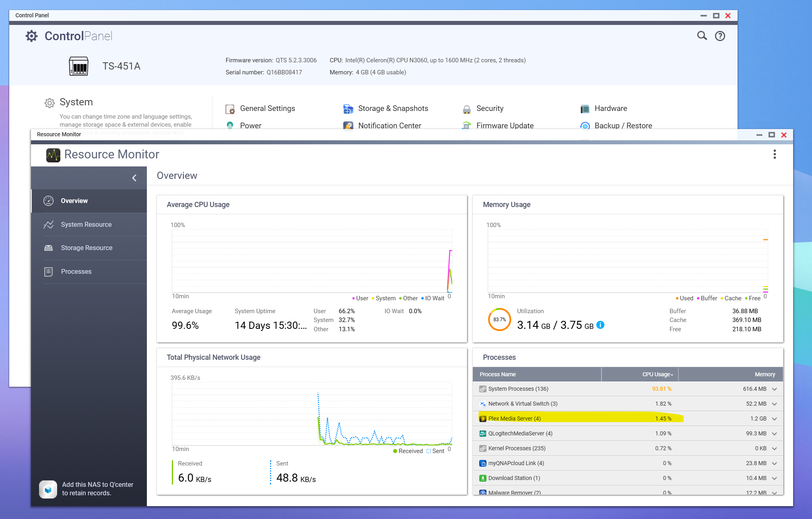Click the 93.81 % CPU usage value

(662, 389)
